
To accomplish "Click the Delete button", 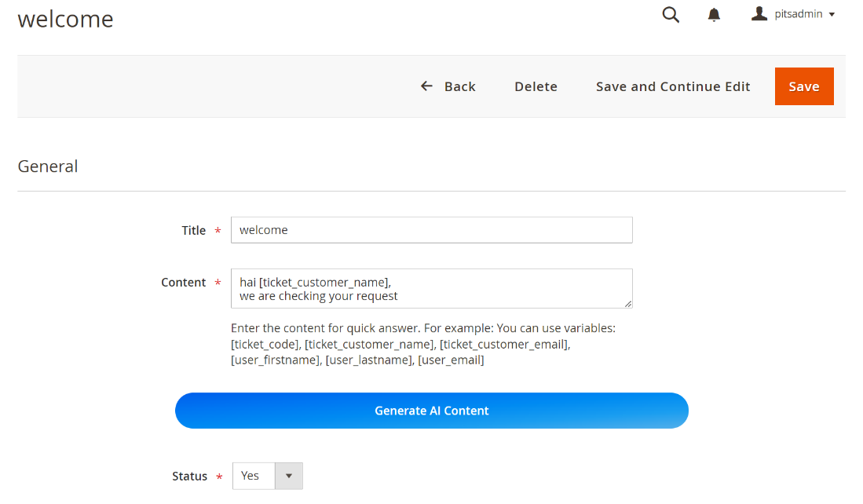I will coord(536,86).
